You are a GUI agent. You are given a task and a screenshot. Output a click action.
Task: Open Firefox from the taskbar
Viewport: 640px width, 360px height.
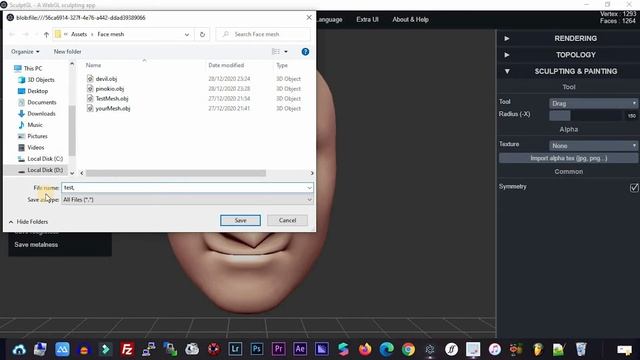pos(365,349)
